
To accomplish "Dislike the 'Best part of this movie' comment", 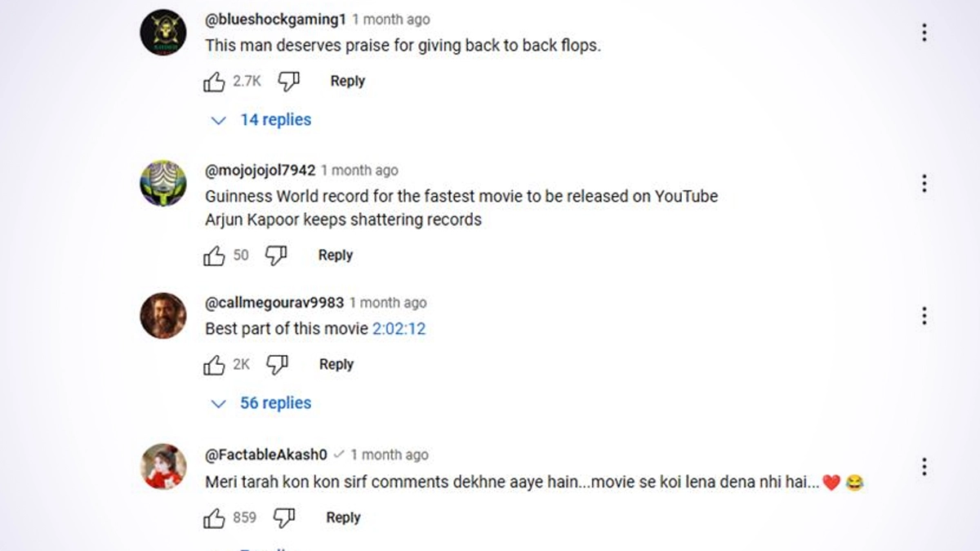I will point(278,364).
